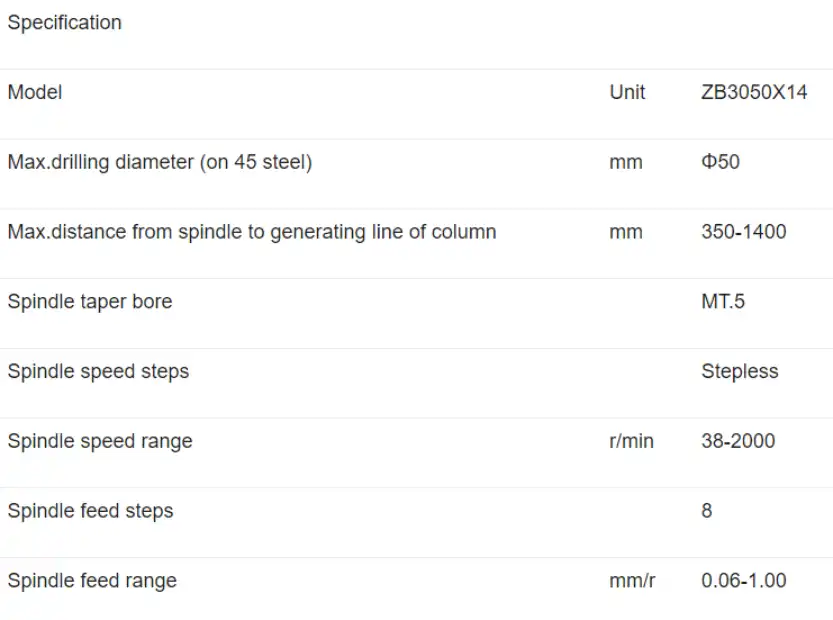Click the Unit column header
833x620 pixels.
[627, 92]
